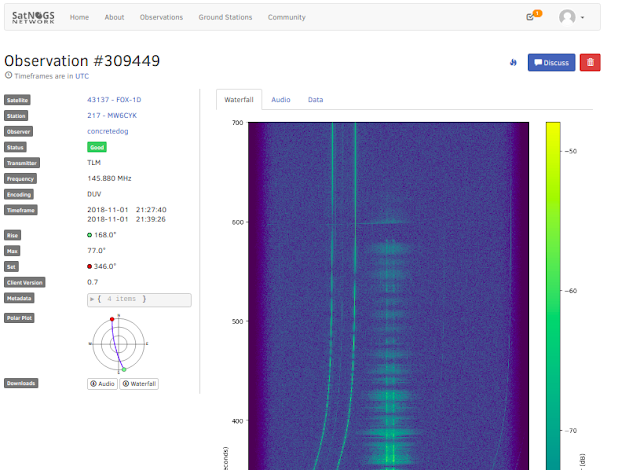Click the red set marker at 346.0°
This screenshot has height=470, width=640.
[x=89, y=266]
